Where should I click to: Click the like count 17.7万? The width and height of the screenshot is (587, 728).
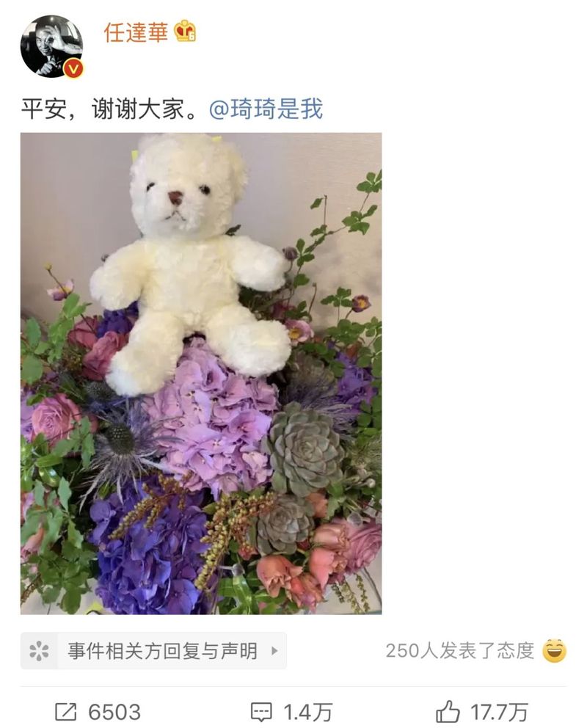tap(499, 712)
